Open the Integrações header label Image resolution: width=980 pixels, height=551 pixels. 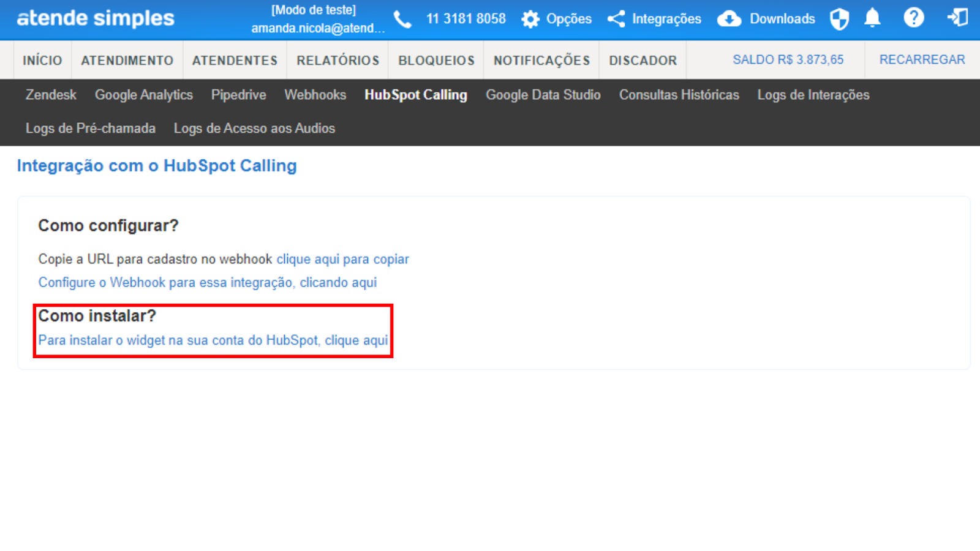pos(666,20)
